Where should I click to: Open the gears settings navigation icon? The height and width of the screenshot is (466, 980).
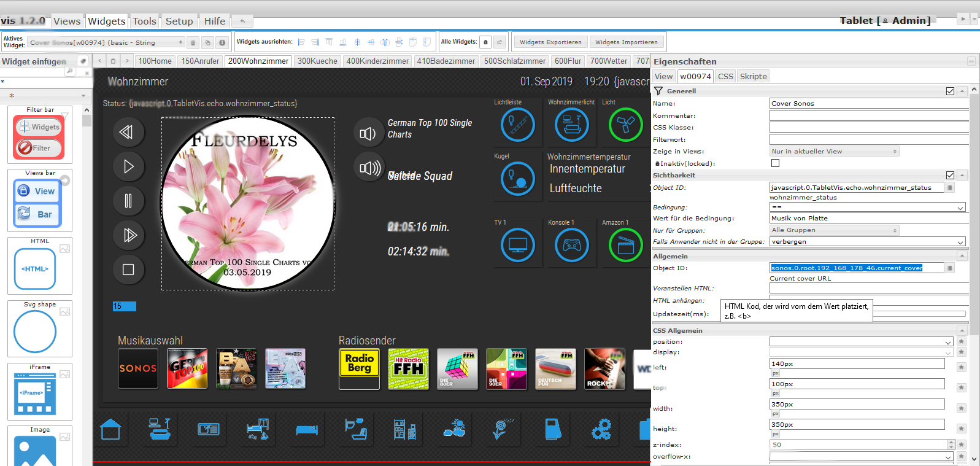pyautogui.click(x=601, y=429)
